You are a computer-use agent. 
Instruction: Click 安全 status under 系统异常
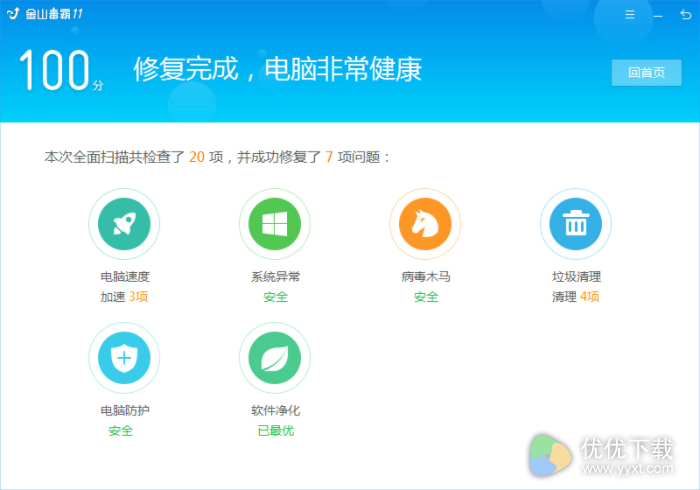[275, 297]
